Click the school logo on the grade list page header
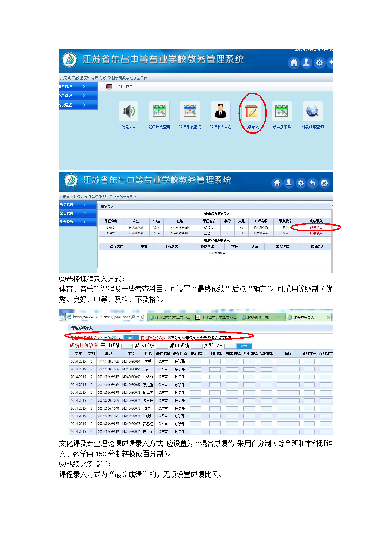The image size is (392, 555). [71, 180]
